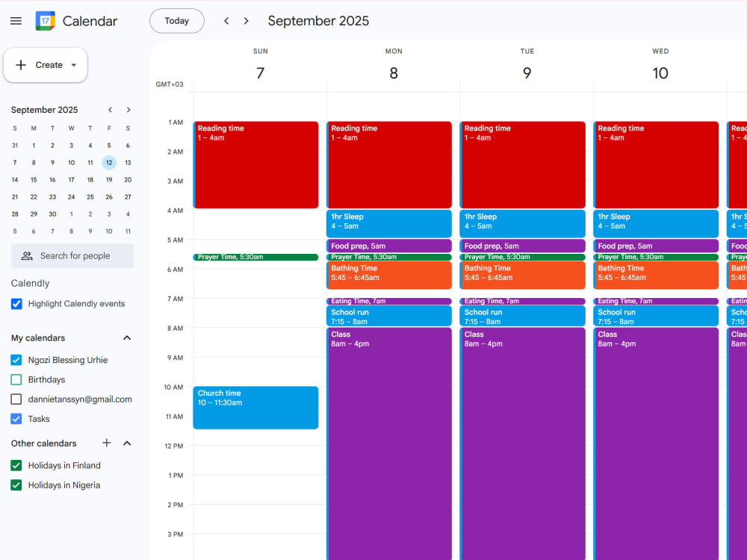Go to previous week arrow in header
Image resolution: width=747 pixels, height=560 pixels.
pos(227,21)
